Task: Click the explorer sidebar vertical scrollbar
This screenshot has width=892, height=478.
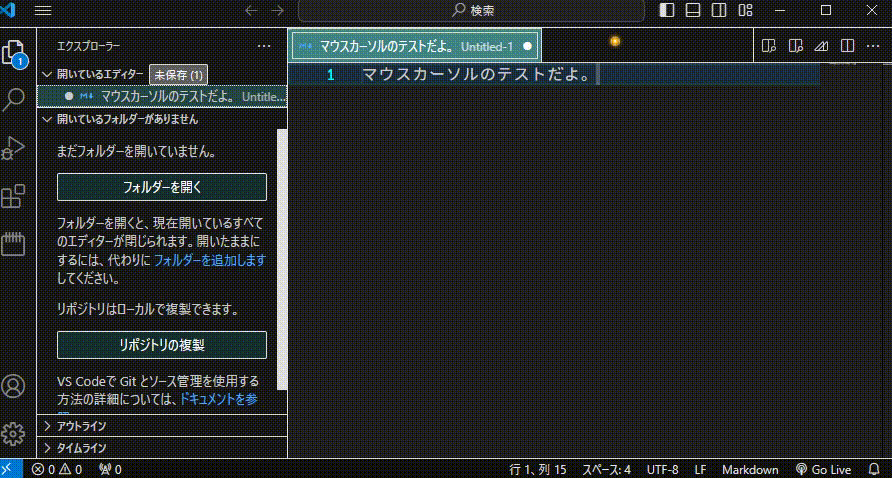Action: pyautogui.click(x=282, y=259)
